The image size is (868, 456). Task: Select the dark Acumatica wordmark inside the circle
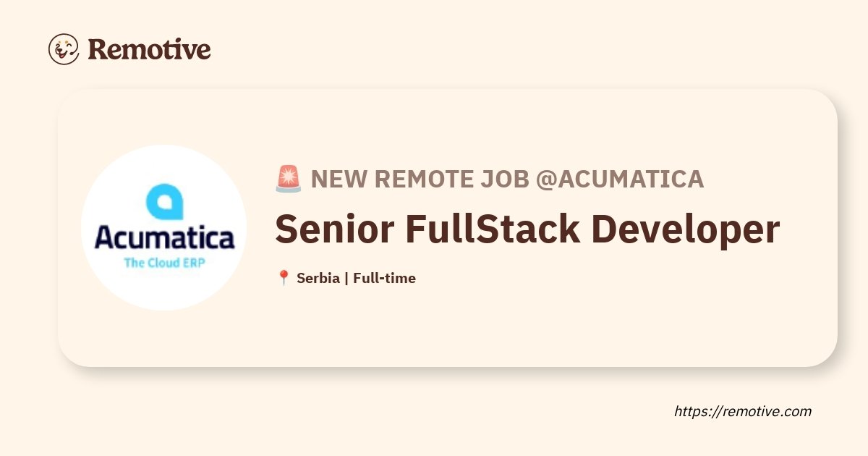pyautogui.click(x=164, y=237)
